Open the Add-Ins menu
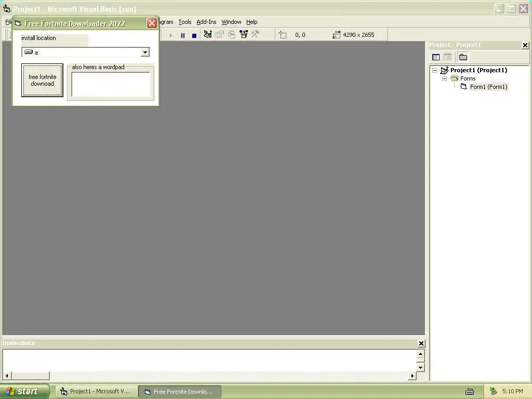Viewport: 532px width, 399px height. (x=206, y=22)
